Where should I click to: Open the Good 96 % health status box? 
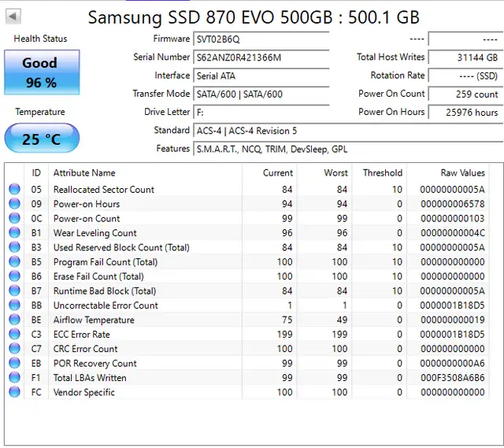(x=42, y=72)
